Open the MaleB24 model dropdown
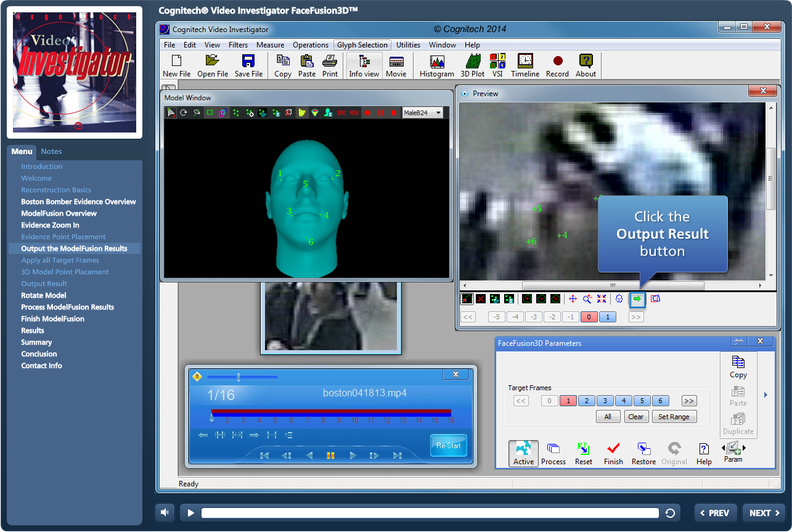This screenshot has height=532, width=792. coord(422,113)
